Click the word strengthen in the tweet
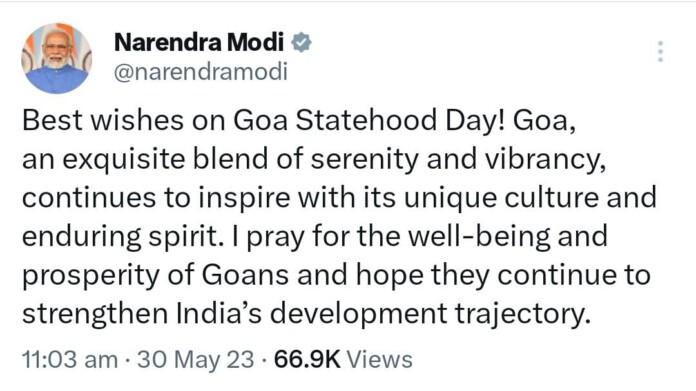Image resolution: width=696 pixels, height=391 pixels. coord(95,314)
